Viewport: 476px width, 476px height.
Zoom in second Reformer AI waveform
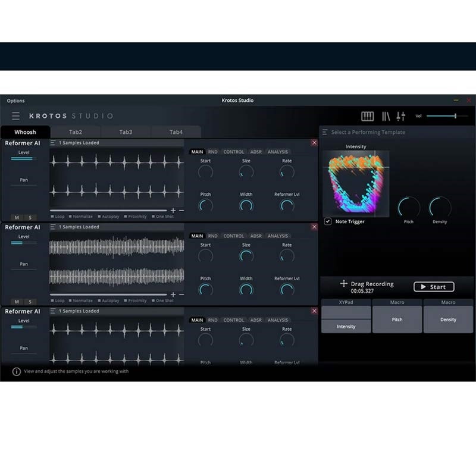point(173,295)
